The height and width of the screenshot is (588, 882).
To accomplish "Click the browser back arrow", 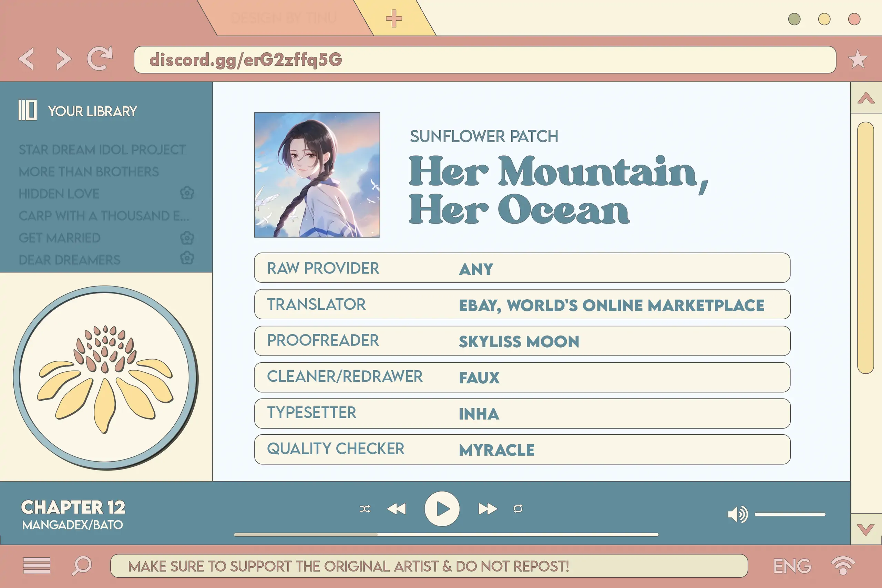I will (26, 59).
